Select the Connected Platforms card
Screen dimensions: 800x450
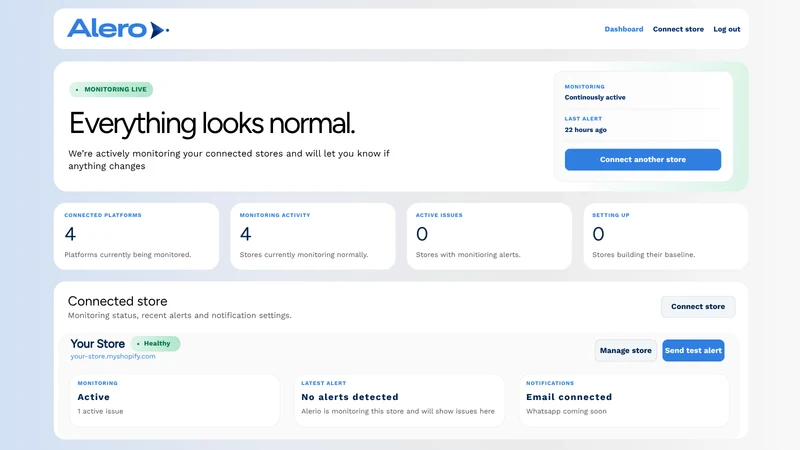click(x=136, y=236)
